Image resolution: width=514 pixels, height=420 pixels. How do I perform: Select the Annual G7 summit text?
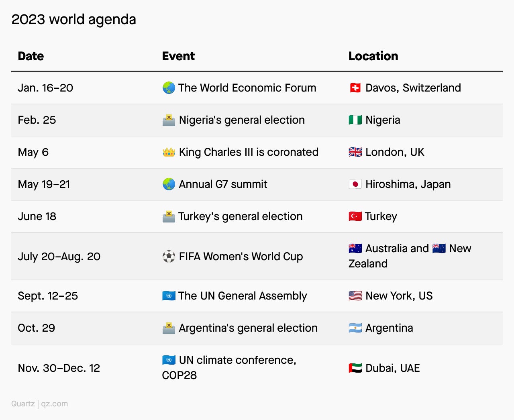point(223,184)
